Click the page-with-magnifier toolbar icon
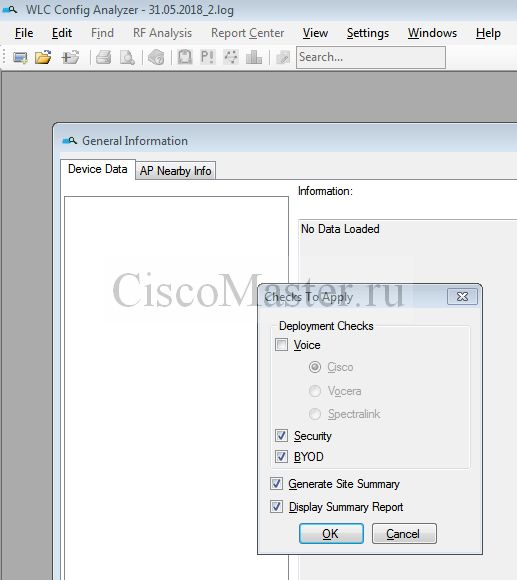 (x=127, y=57)
